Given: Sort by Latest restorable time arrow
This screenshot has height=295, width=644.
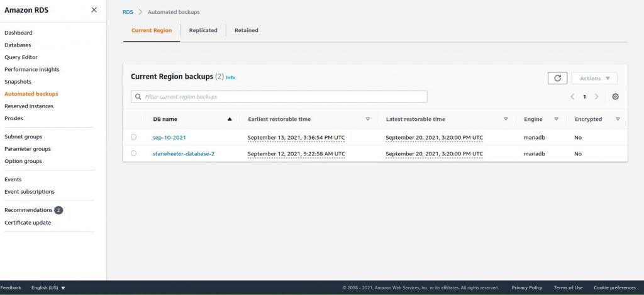Looking at the screenshot, I should tap(506, 119).
